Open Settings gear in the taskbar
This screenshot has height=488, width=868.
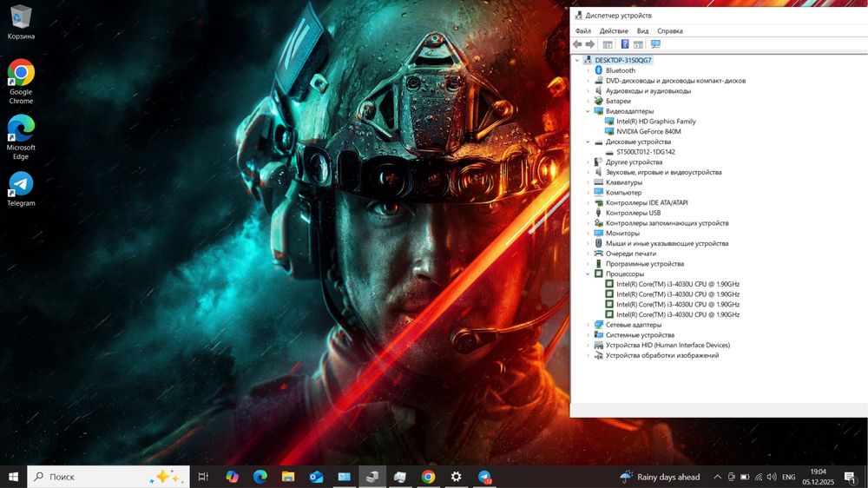point(457,477)
